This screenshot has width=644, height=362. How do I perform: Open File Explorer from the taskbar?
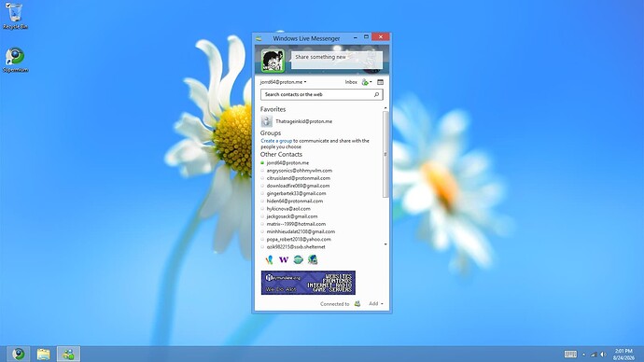click(43, 354)
